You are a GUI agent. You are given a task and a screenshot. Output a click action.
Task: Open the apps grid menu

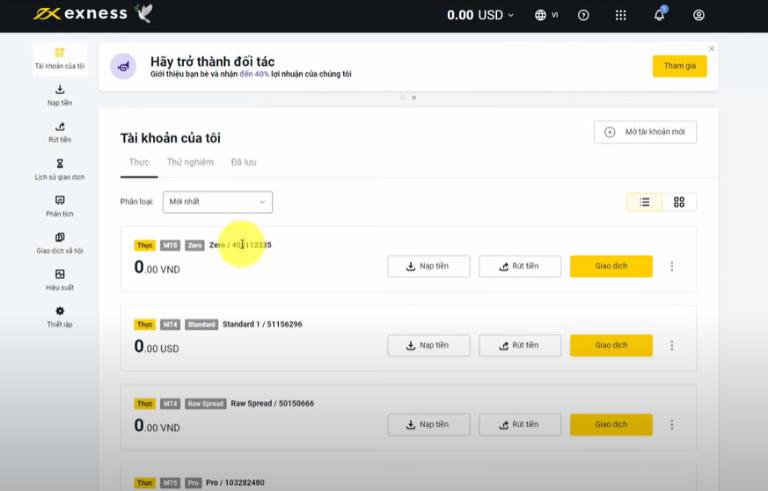[621, 15]
